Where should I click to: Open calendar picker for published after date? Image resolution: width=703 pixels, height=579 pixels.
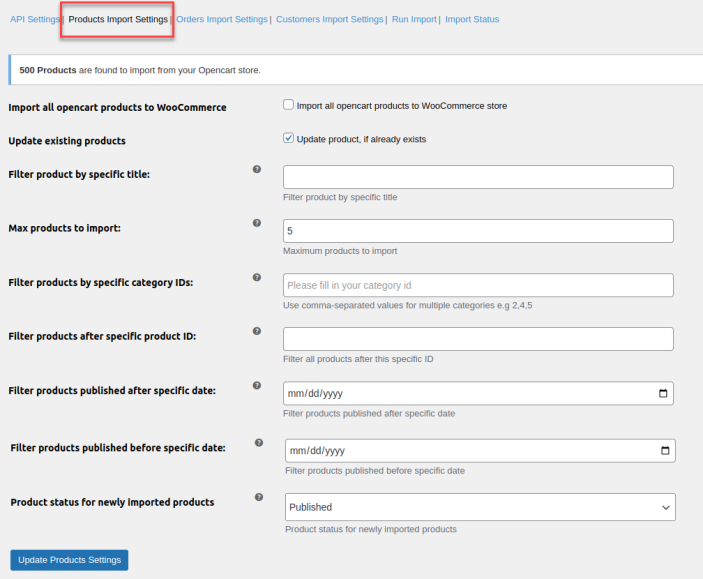click(x=663, y=394)
